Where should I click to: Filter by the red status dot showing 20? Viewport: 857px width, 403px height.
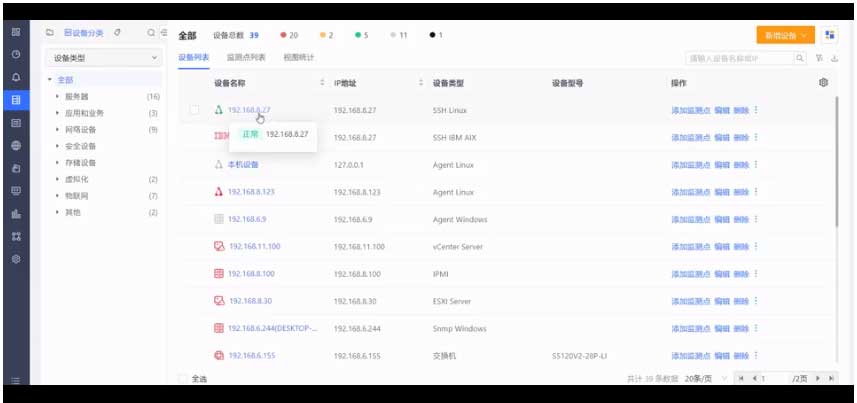click(289, 35)
